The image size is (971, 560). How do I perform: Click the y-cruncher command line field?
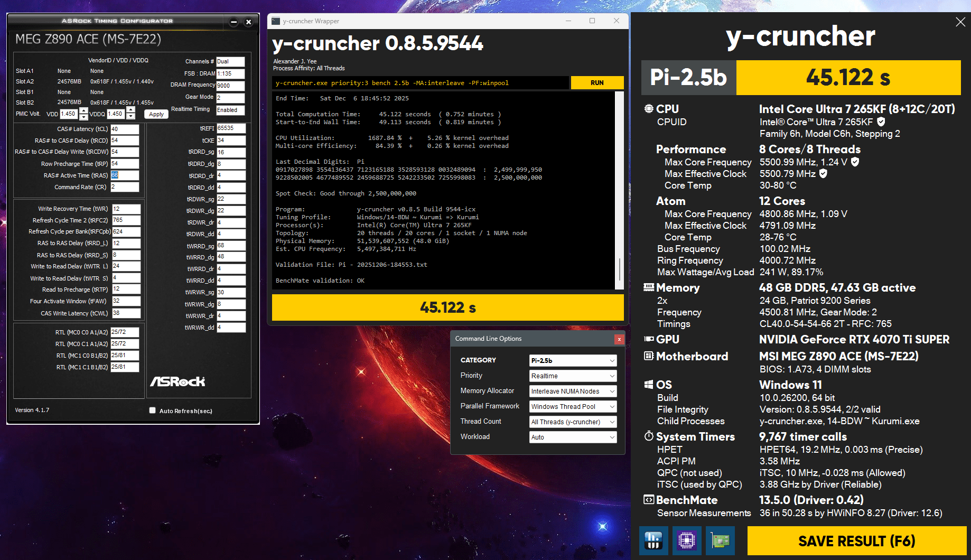[421, 83]
